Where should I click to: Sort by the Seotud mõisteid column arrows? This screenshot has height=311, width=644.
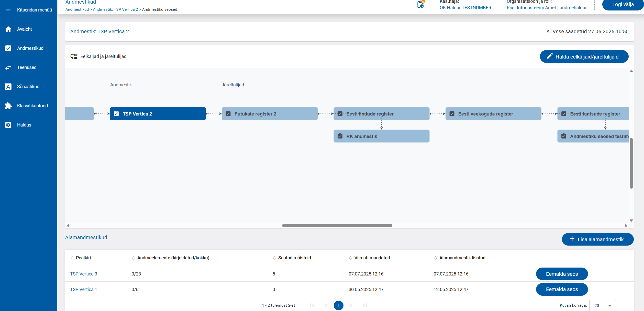tap(274, 258)
